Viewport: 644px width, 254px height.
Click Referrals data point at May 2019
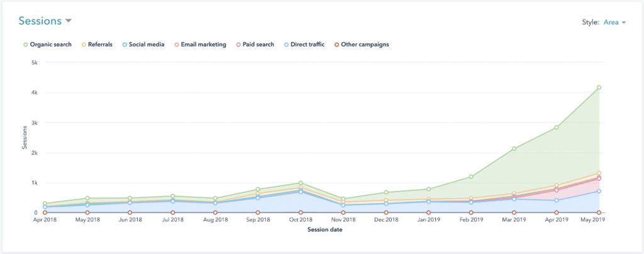[599, 173]
